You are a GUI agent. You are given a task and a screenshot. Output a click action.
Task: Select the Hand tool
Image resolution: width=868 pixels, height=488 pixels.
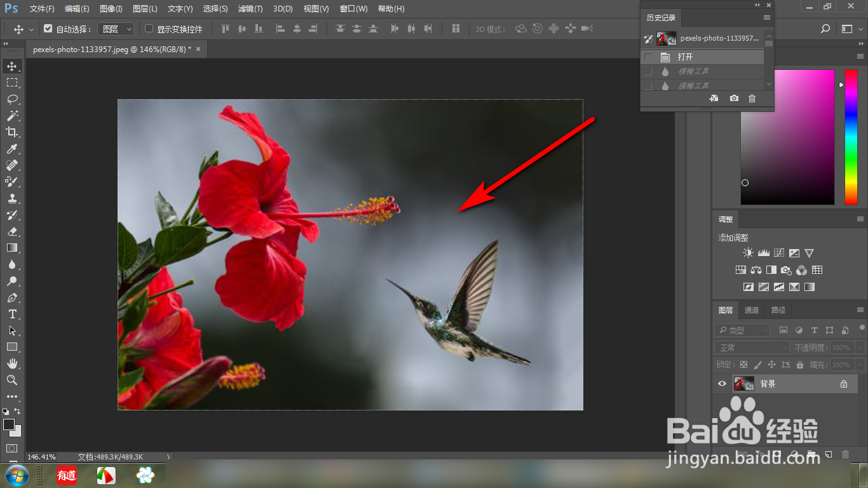(x=12, y=363)
